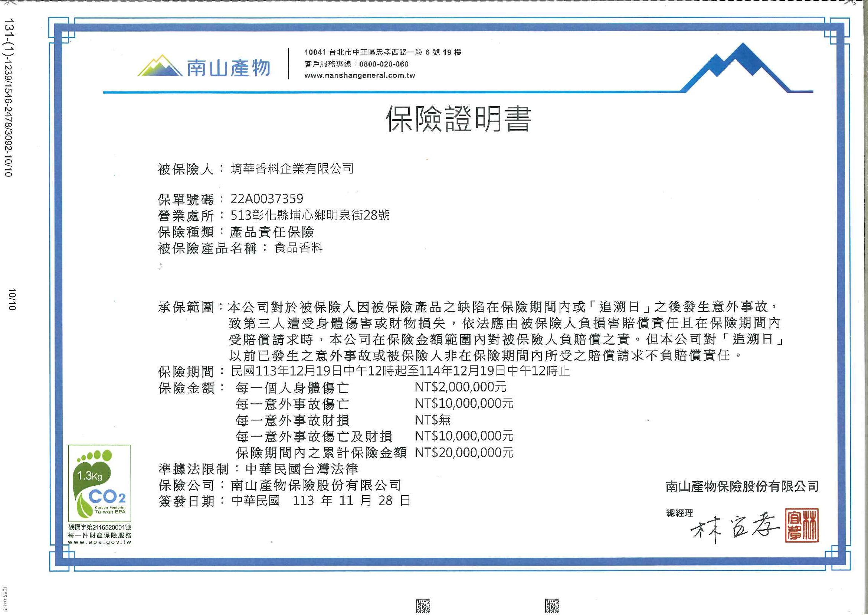Click the 營業處所 label
Image resolution: width=868 pixels, height=615 pixels.
(186, 215)
